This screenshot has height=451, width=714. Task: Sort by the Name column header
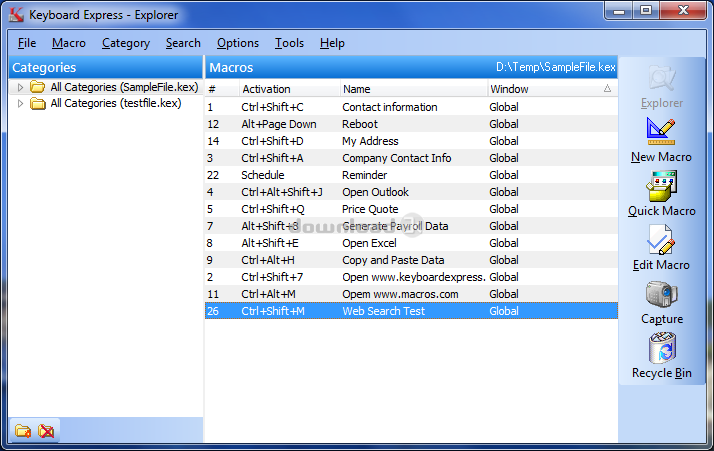point(413,89)
